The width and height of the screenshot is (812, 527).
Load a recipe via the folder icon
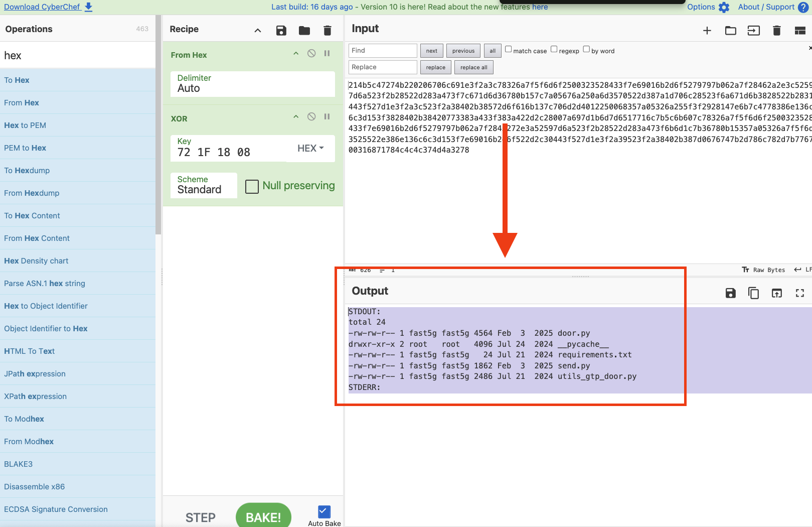coord(304,30)
